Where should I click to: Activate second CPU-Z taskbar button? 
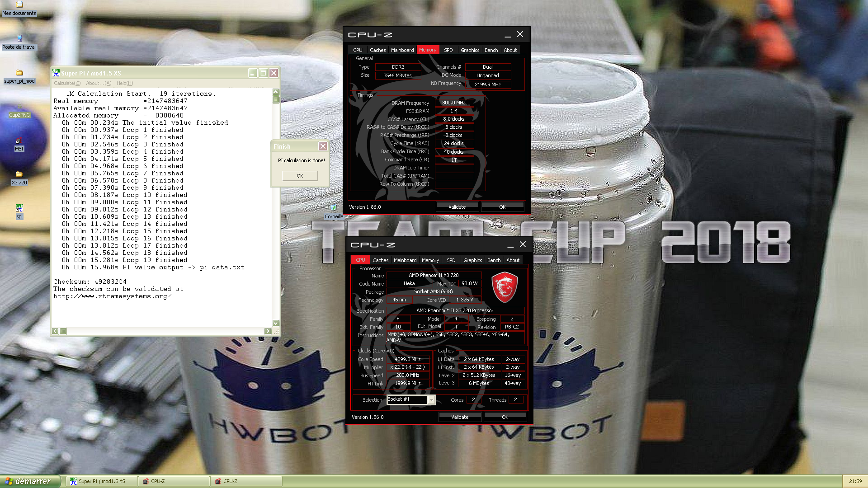[x=246, y=482]
